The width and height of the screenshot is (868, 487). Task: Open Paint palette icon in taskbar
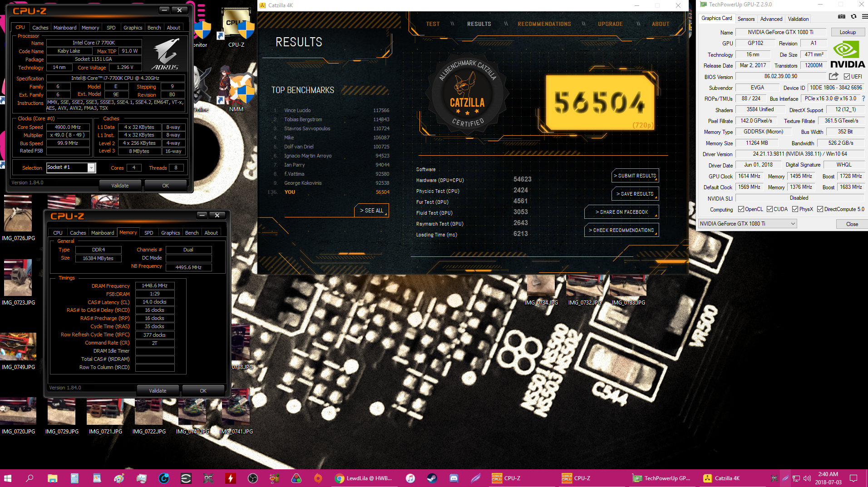point(119,478)
